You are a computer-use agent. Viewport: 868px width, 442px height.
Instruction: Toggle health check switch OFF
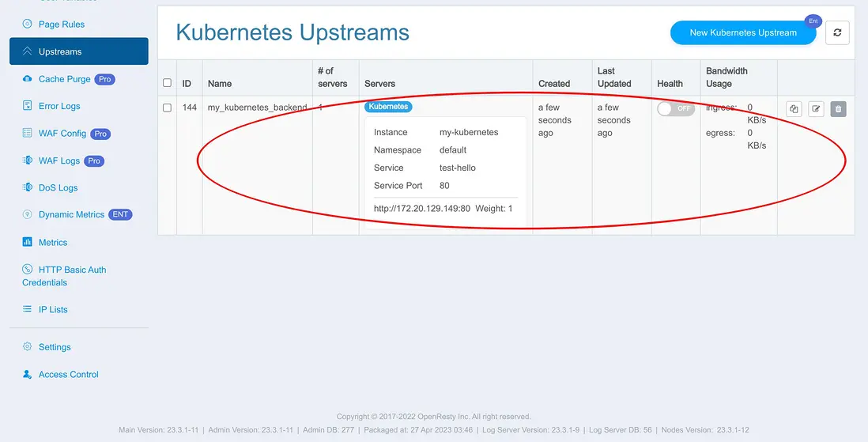pyautogui.click(x=675, y=108)
